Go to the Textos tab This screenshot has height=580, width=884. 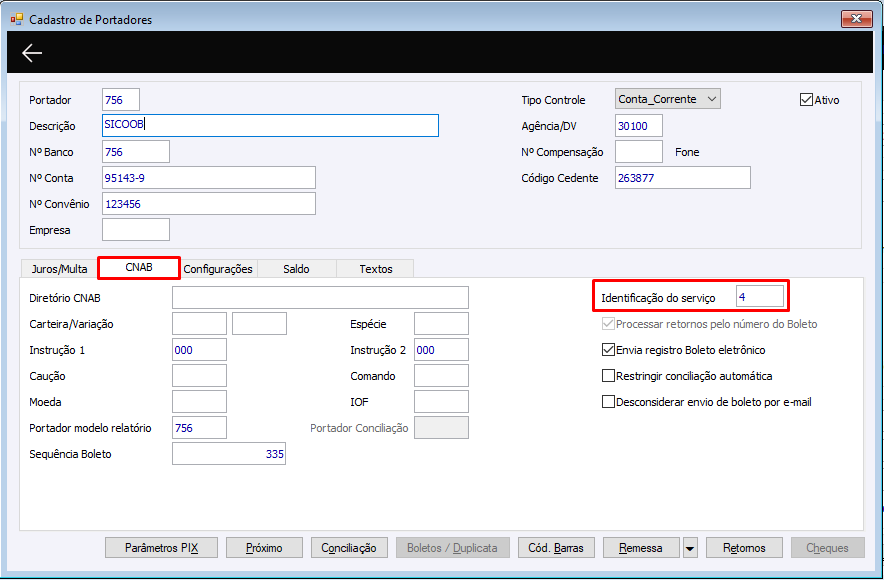(x=375, y=269)
